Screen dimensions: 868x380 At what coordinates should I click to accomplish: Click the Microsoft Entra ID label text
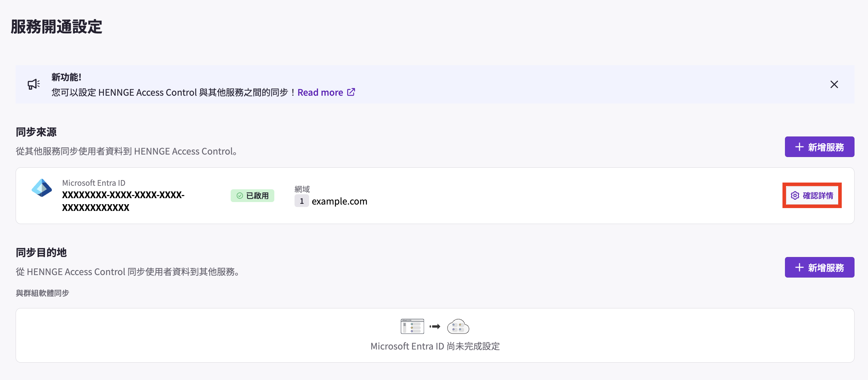click(x=94, y=183)
